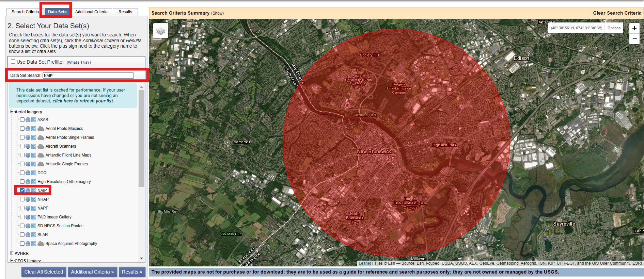This screenshot has height=279, width=644.
Task: Click coverage map icon for NAIP
Action: pyautogui.click(x=34, y=191)
